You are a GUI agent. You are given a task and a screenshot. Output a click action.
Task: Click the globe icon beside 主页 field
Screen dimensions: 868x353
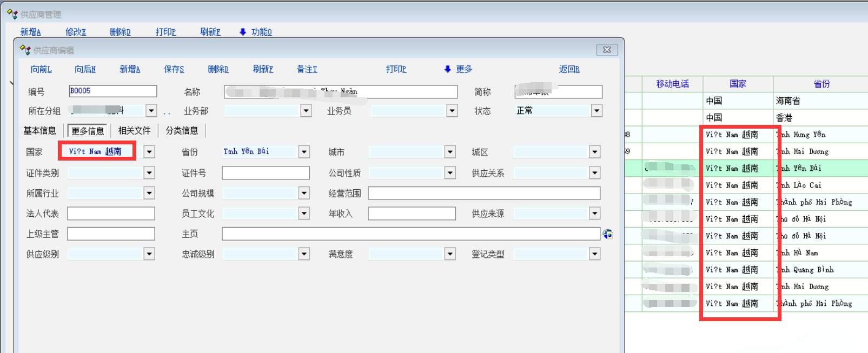tap(608, 234)
